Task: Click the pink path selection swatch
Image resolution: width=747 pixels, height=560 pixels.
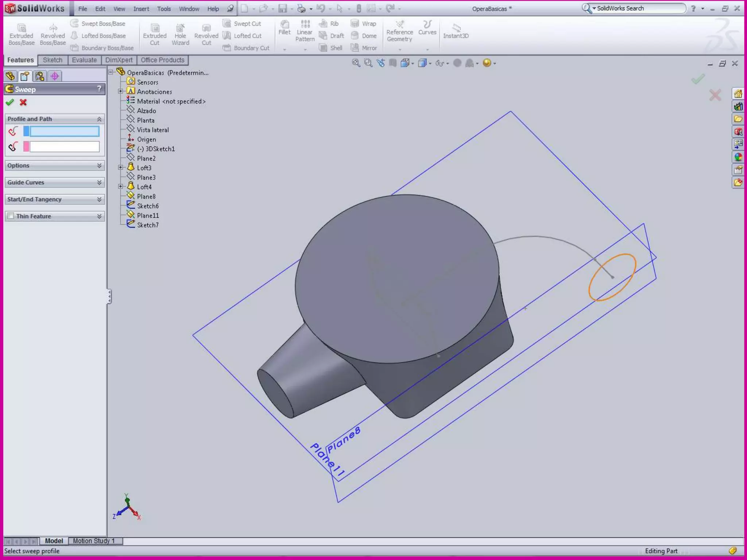Action: pyautogui.click(x=26, y=147)
